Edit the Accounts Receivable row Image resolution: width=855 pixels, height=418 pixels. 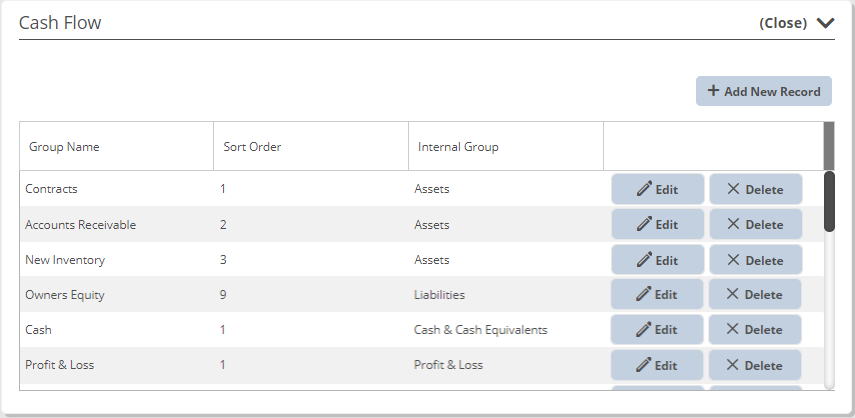pyautogui.click(x=658, y=224)
